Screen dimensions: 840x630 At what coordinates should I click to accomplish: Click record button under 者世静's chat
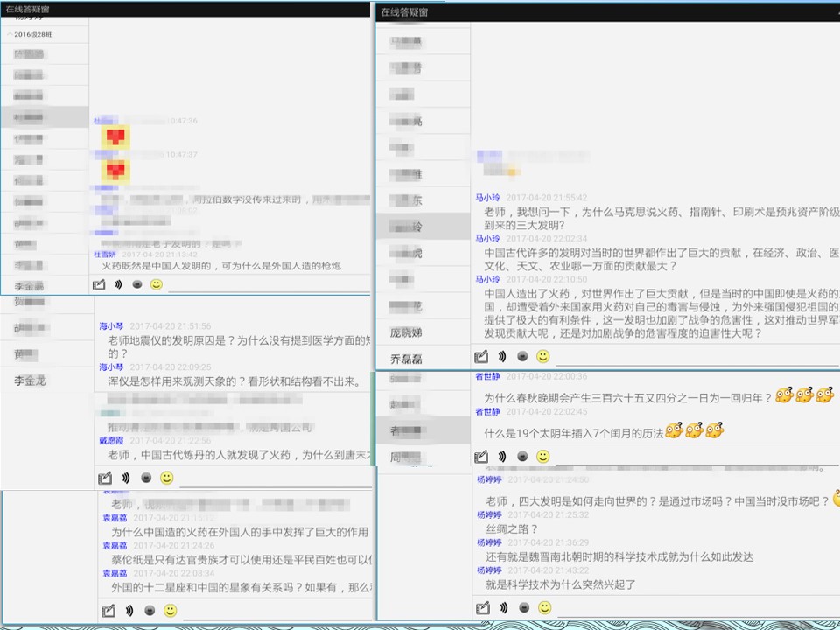click(523, 457)
